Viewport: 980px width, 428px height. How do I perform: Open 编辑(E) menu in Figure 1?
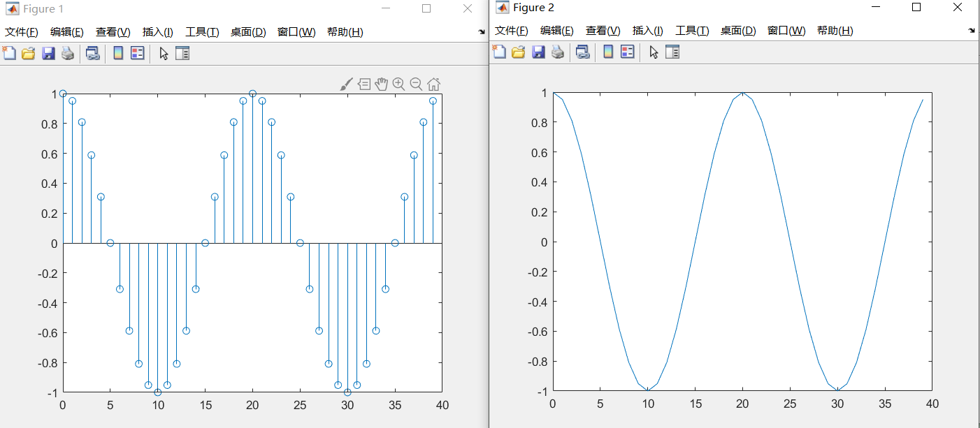tap(67, 32)
